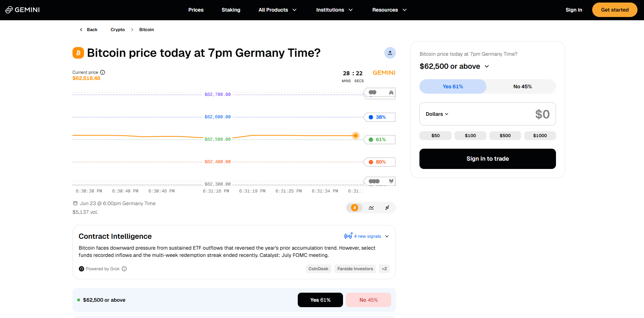Screen dimensions: 644x318
Task: Click the $62,700.00 price level label
Action: pos(217,94)
